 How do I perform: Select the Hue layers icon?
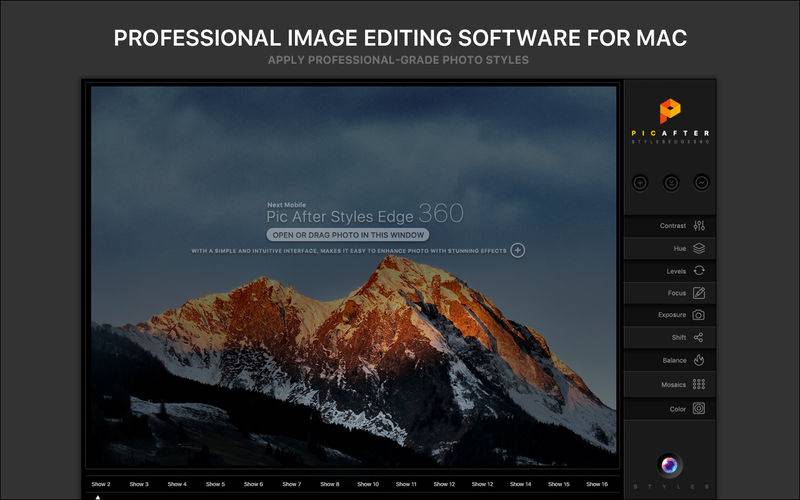pos(699,248)
